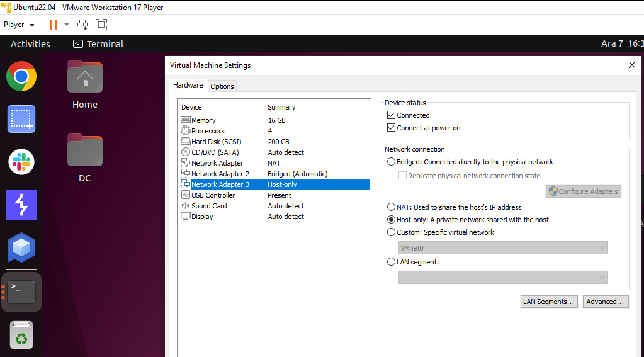Launch Slack from the Ubuntu dock

21,162
